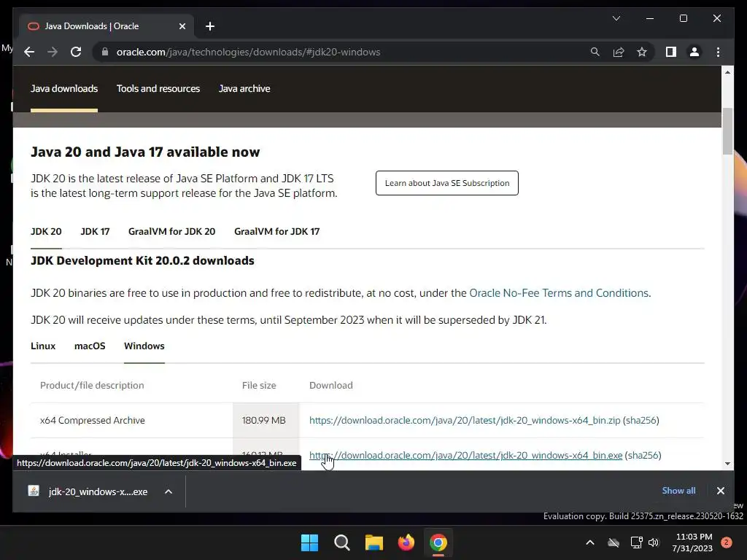Image resolution: width=747 pixels, height=560 pixels.
Task: Click the browser forward arrow
Action: tap(53, 52)
